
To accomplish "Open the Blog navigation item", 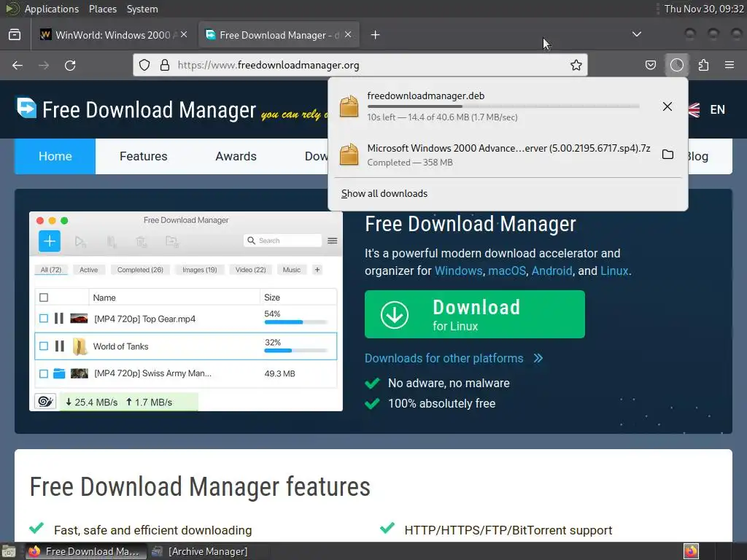I will tap(697, 156).
